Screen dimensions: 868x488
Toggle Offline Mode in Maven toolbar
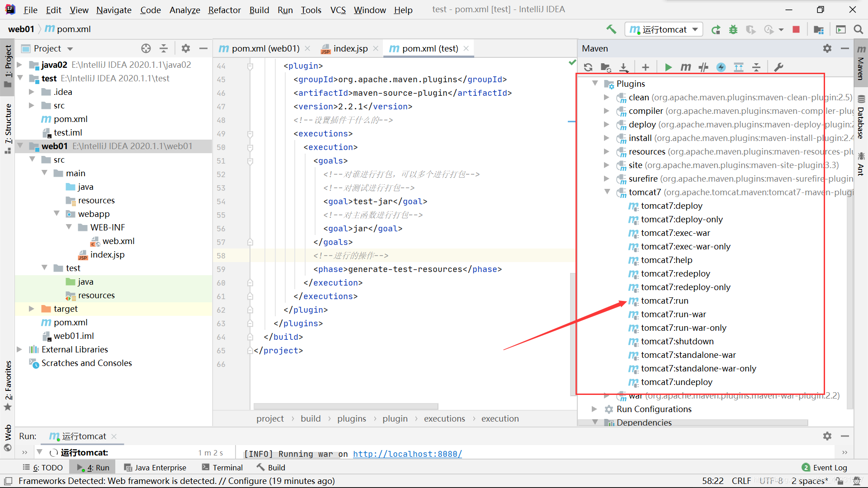point(703,67)
